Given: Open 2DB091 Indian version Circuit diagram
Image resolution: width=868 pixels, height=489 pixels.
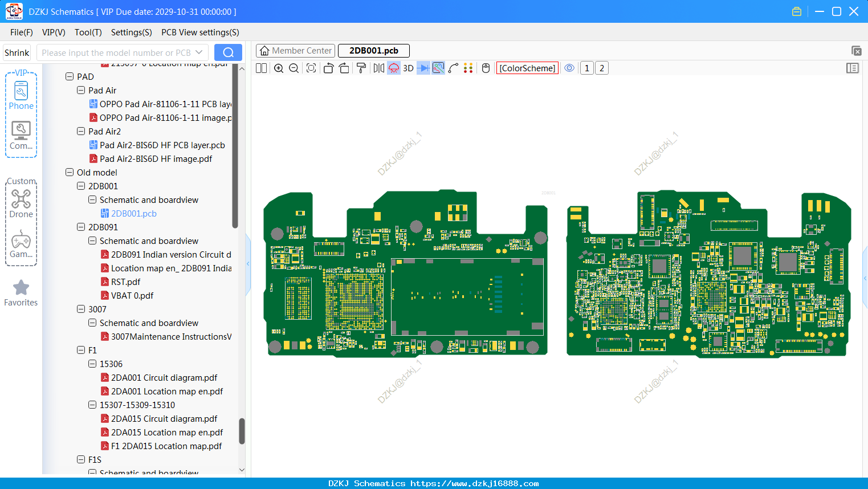Looking at the screenshot, I should tap(166, 254).
